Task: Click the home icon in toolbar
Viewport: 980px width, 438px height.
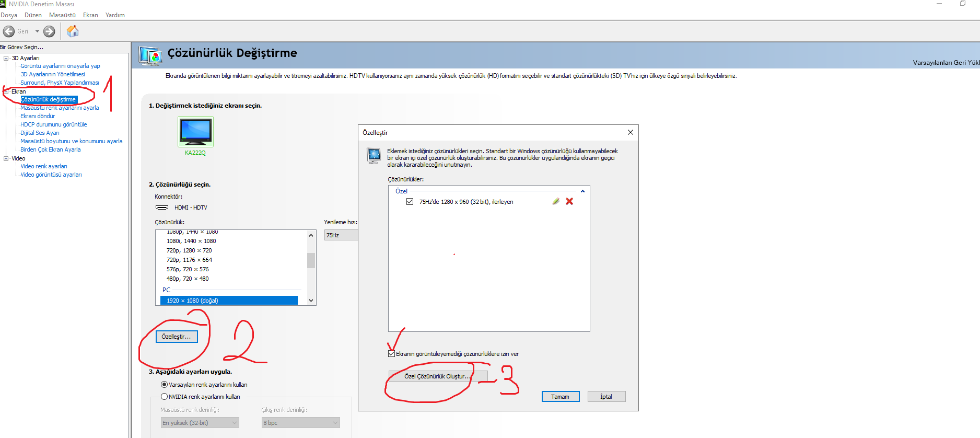Action: tap(73, 31)
